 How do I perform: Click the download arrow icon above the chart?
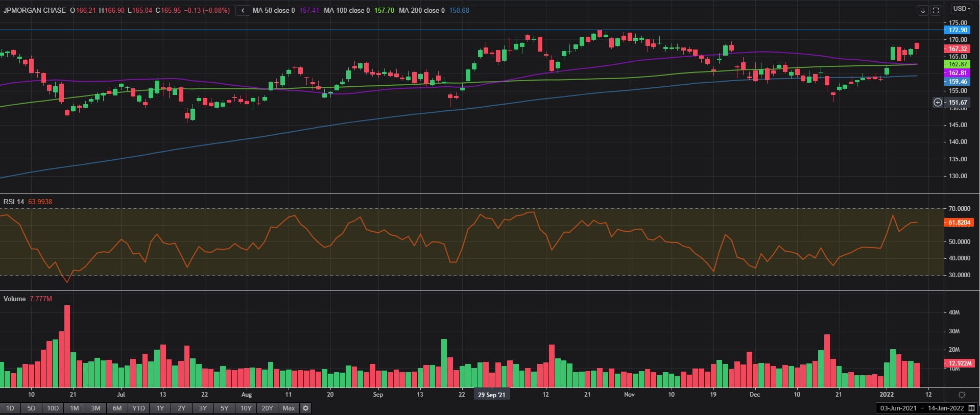click(x=922, y=10)
